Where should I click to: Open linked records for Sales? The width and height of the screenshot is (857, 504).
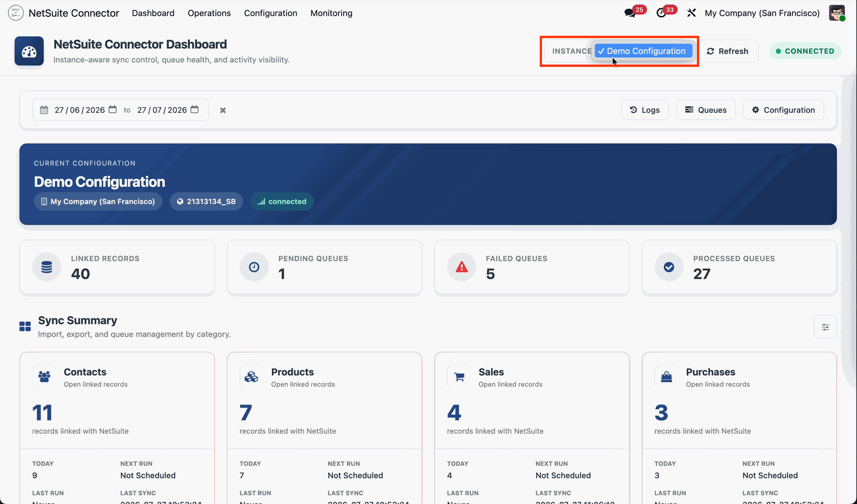(511, 384)
